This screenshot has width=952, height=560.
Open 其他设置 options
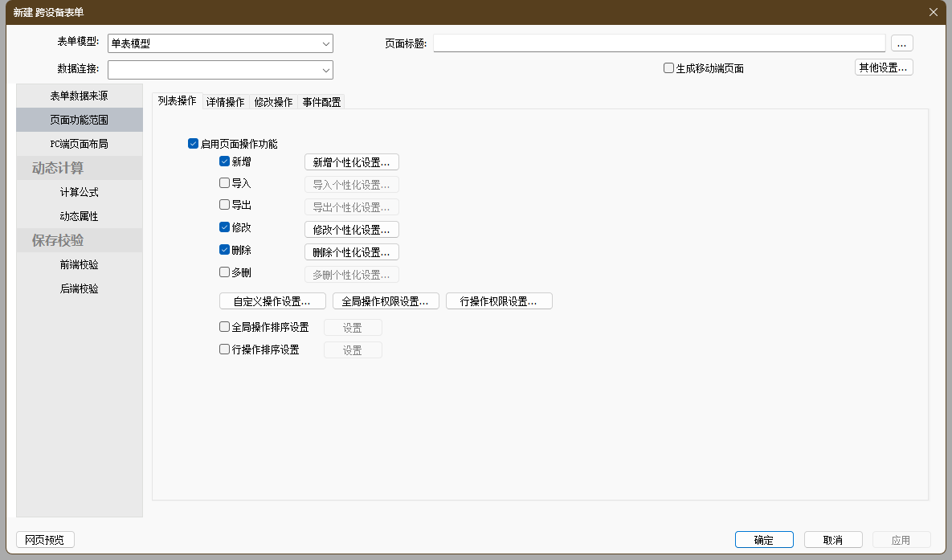(x=883, y=67)
